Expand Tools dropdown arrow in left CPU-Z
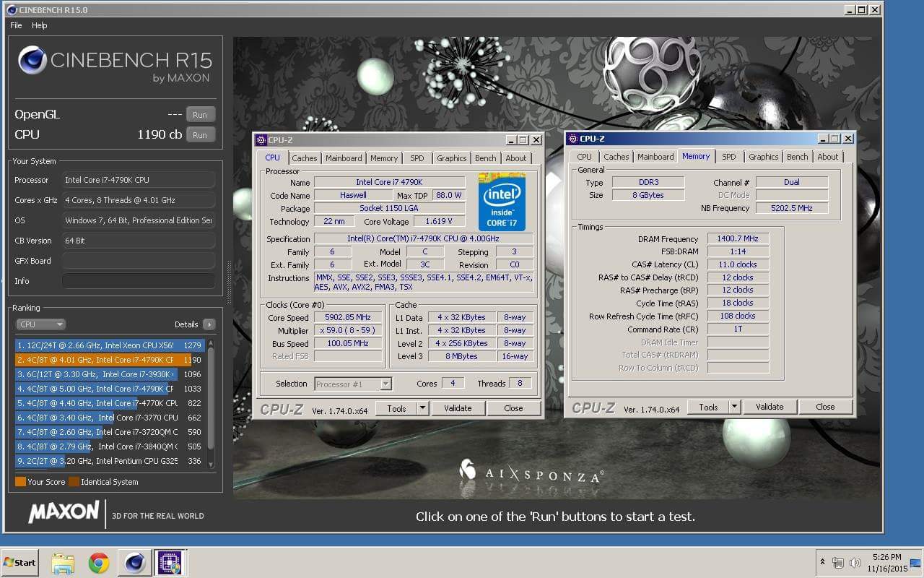The height and width of the screenshot is (578, 924). click(422, 408)
